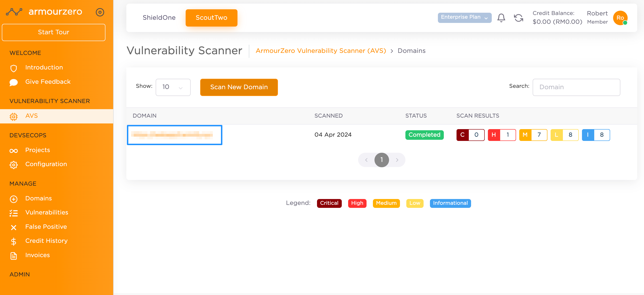Click the Give Feedback chat bubble icon
Screen dimensions: 644x295
point(13,82)
